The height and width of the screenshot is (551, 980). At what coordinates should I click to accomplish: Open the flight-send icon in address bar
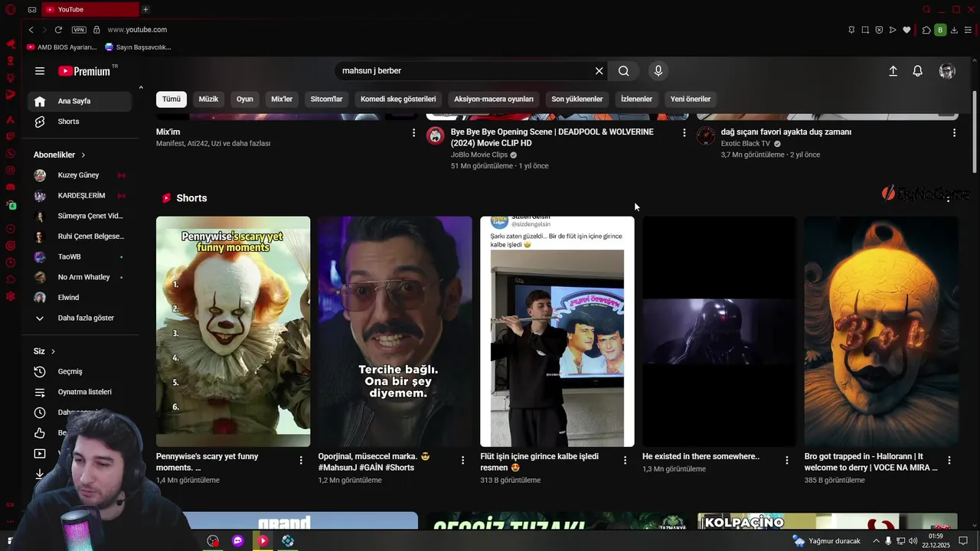[893, 30]
